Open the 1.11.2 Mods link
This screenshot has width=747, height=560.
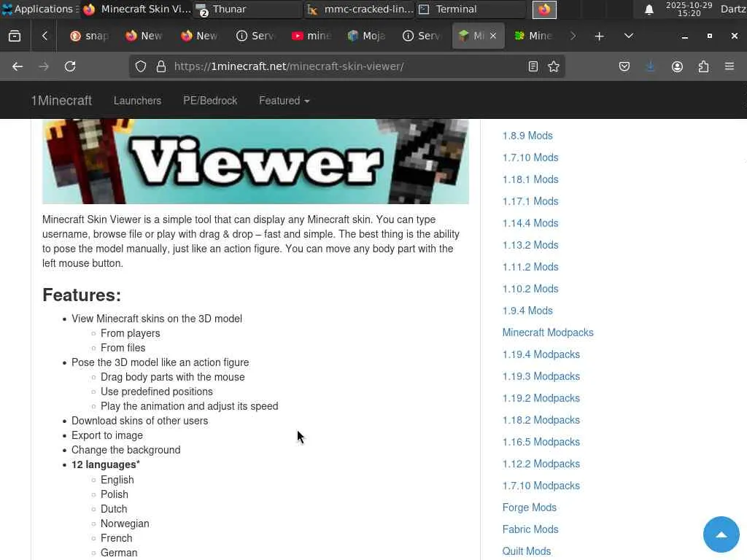click(x=530, y=267)
